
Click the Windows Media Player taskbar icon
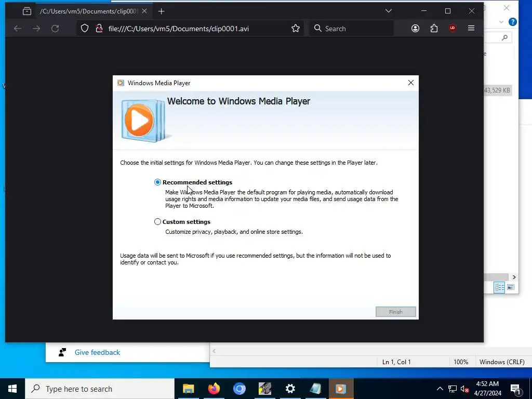click(341, 389)
